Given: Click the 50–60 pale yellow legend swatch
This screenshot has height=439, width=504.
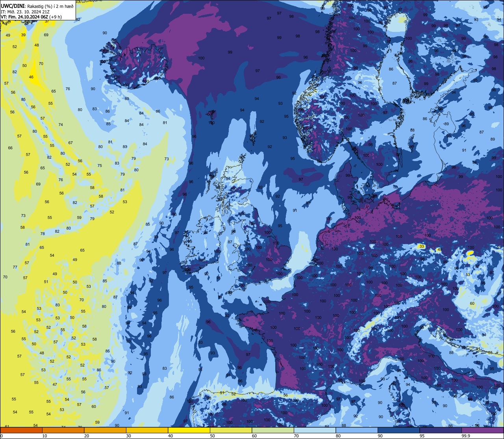Looking at the screenshot, I should [231, 430].
